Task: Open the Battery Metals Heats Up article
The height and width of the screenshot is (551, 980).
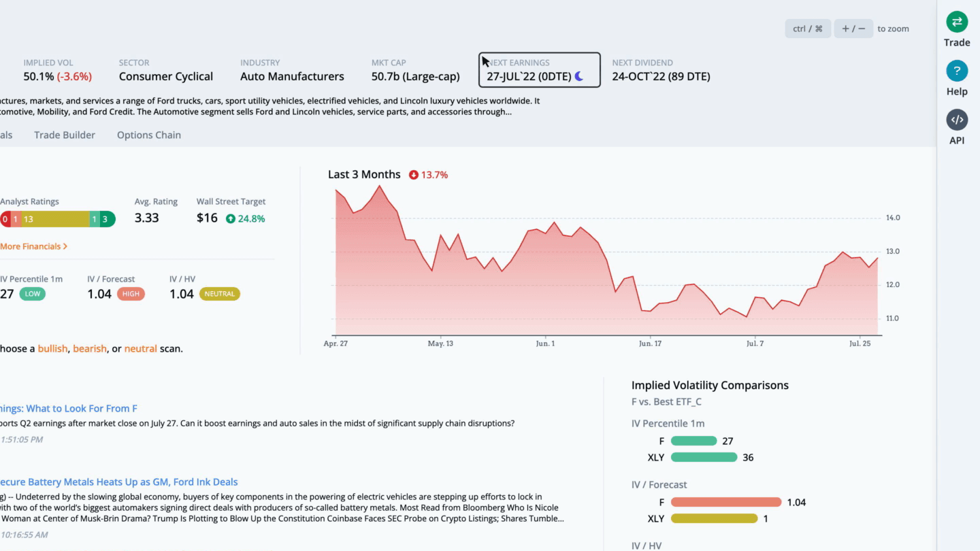Action: [x=118, y=482]
